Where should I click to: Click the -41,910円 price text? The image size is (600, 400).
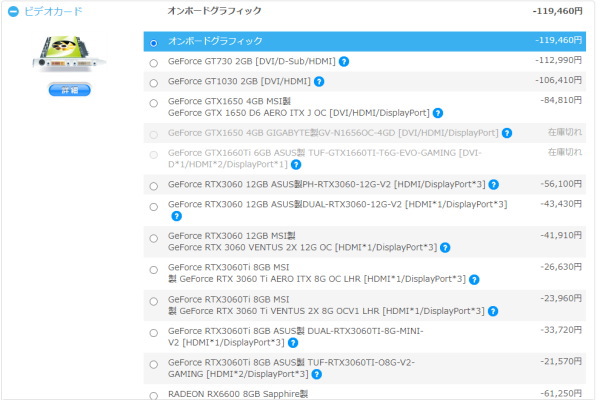561,235
